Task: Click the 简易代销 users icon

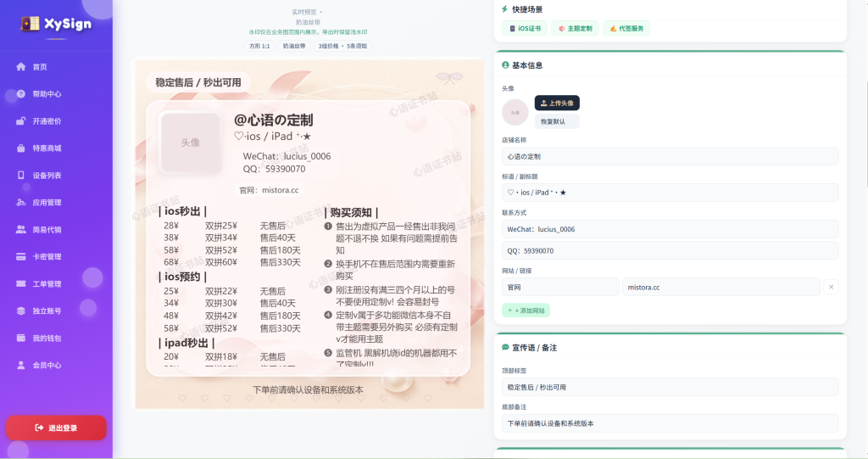Action: pyautogui.click(x=21, y=229)
